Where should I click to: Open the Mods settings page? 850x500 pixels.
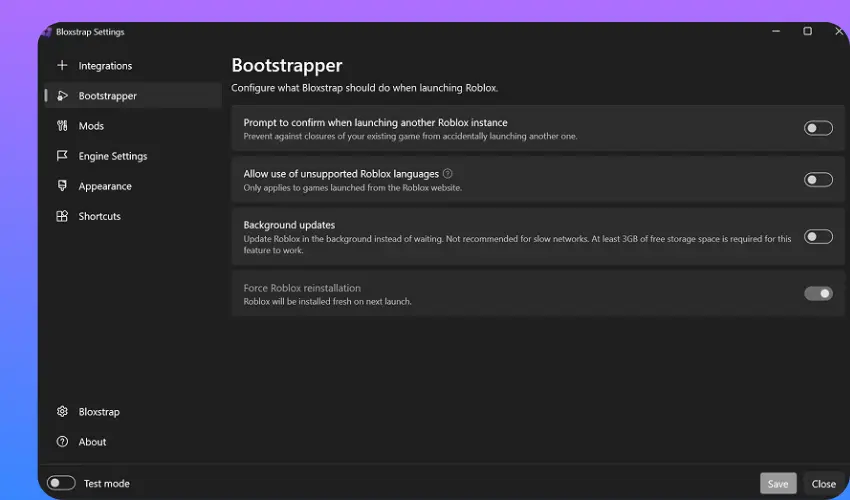[x=91, y=126]
